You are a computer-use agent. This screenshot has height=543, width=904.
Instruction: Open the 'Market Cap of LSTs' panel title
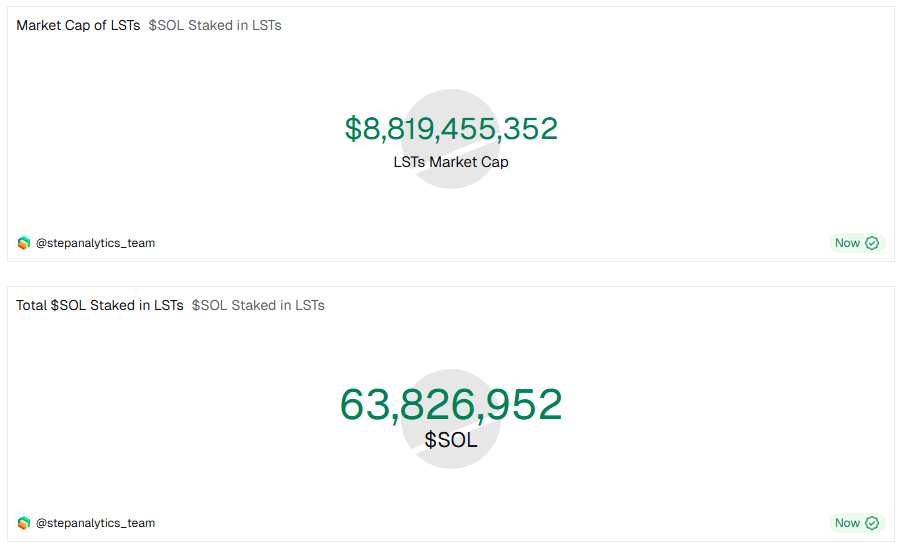[78, 25]
